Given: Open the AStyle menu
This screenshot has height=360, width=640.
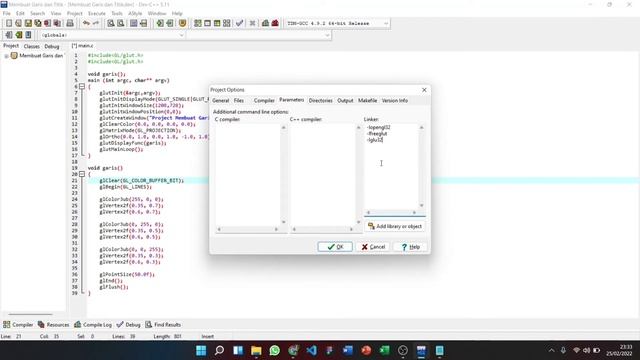Looking at the screenshot, I should click(135, 13).
